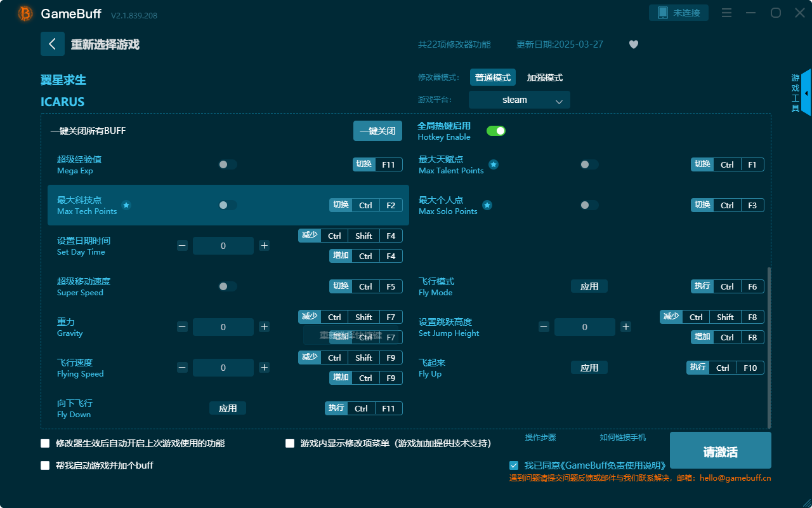Check the 帮我启动游戏并加个buff checkbox

[x=45, y=465]
